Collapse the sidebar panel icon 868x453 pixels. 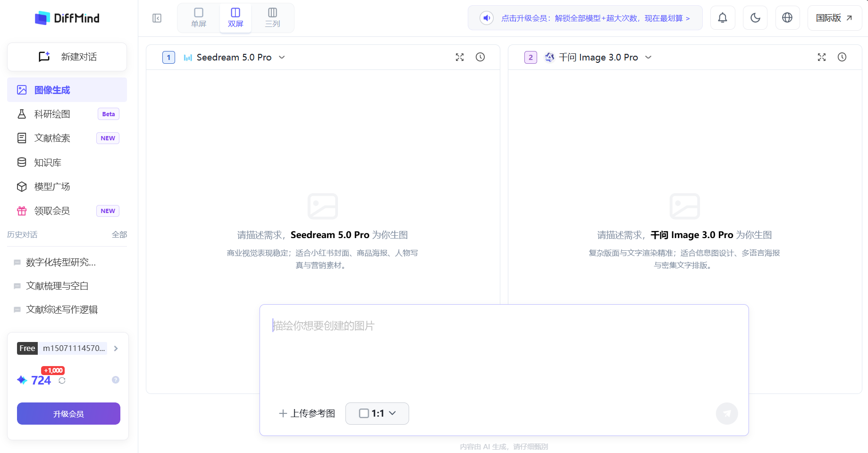[157, 18]
